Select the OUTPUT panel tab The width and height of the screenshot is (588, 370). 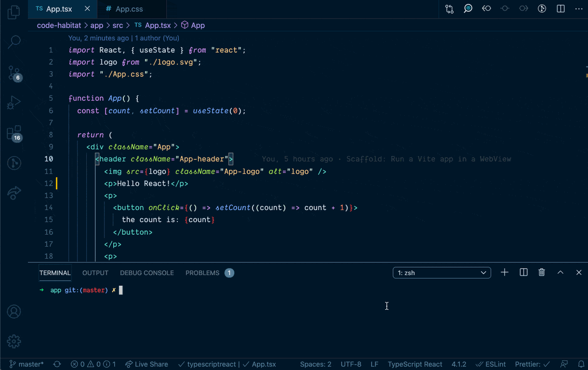pyautogui.click(x=95, y=273)
